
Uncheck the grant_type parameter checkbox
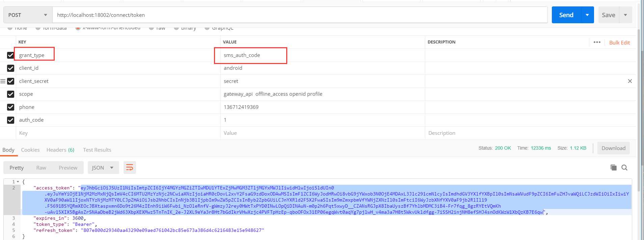point(10,55)
